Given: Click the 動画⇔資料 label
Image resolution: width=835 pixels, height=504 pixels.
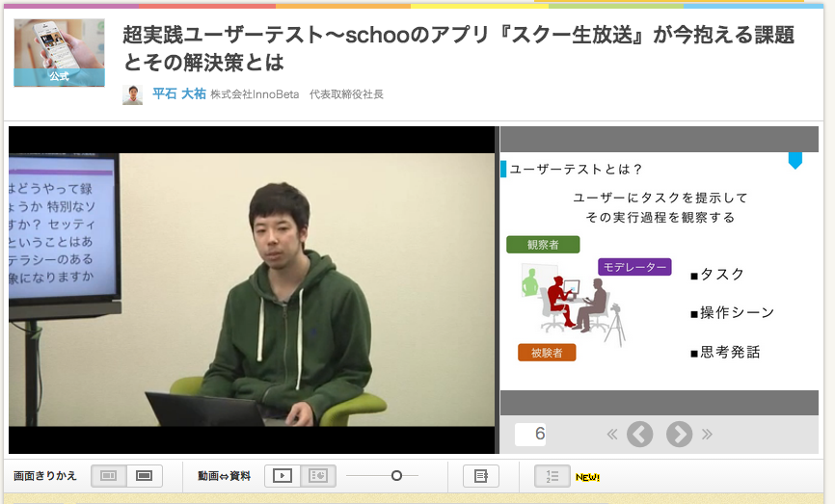Looking at the screenshot, I should pyautogui.click(x=225, y=476).
